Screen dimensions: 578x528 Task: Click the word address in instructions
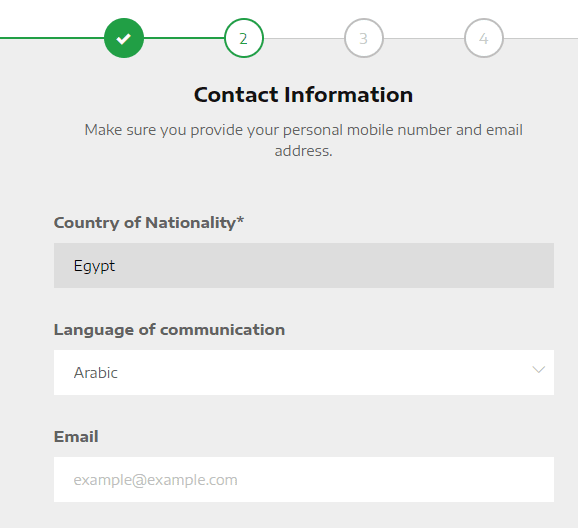pos(303,151)
